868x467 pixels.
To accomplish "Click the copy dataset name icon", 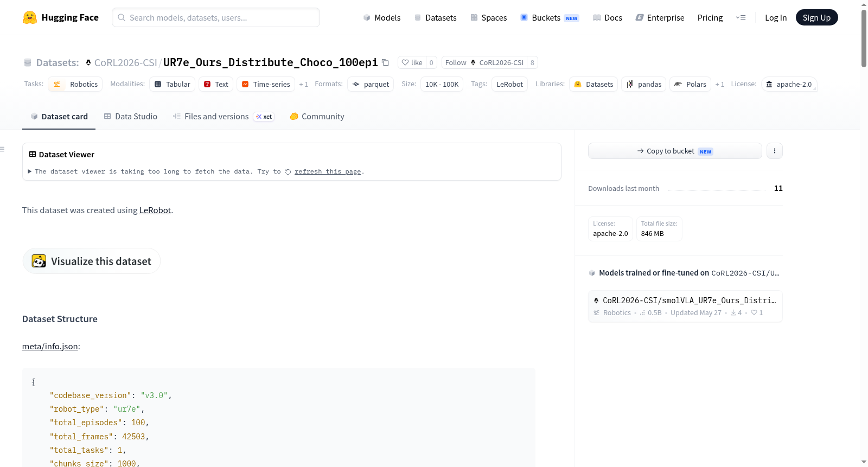I will [385, 62].
